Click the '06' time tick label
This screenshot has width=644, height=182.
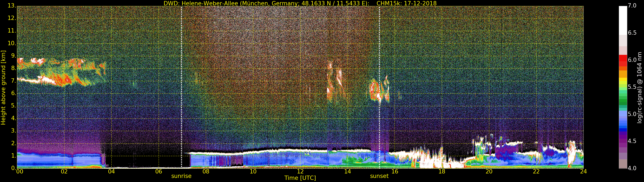pyautogui.click(x=158, y=172)
